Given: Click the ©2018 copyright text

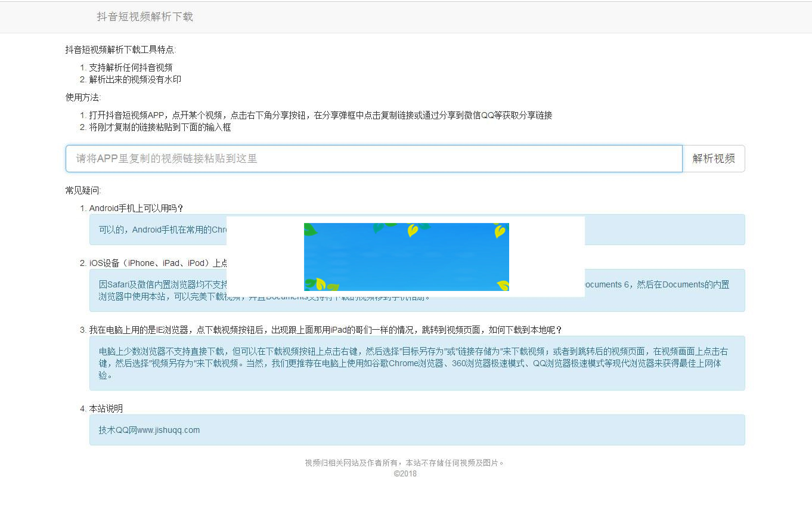Looking at the screenshot, I should [406, 473].
